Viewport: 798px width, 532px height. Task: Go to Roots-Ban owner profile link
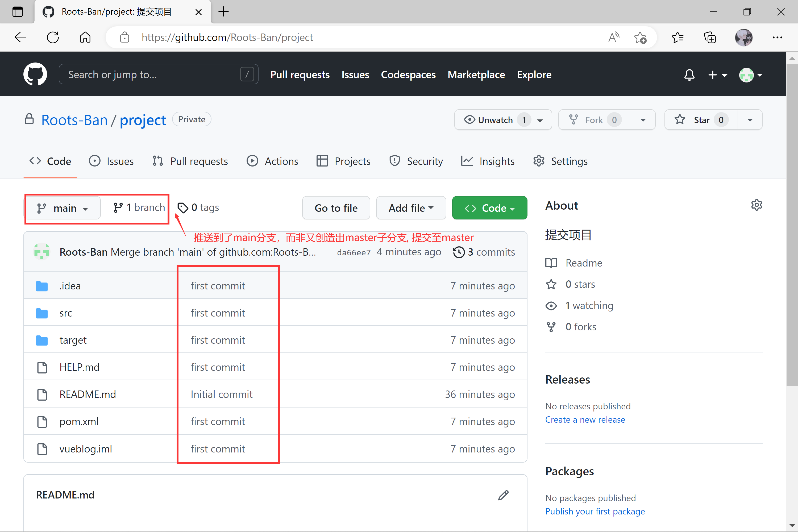(74, 120)
